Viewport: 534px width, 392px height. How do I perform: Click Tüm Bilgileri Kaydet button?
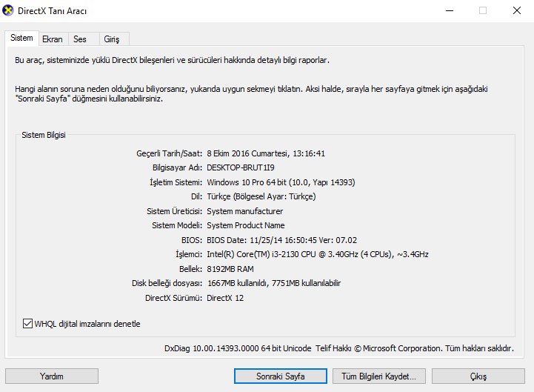pyautogui.click(x=379, y=376)
